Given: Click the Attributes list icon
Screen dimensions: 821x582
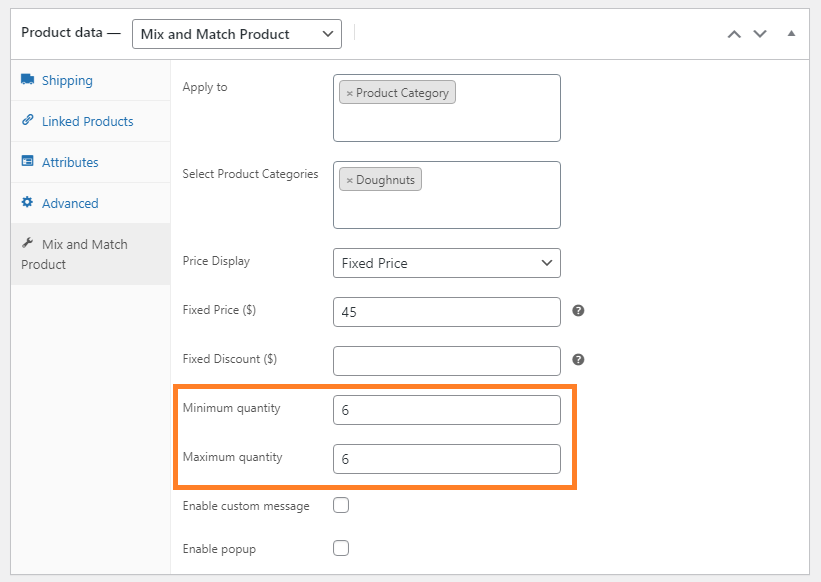Looking at the screenshot, I should point(27,161).
